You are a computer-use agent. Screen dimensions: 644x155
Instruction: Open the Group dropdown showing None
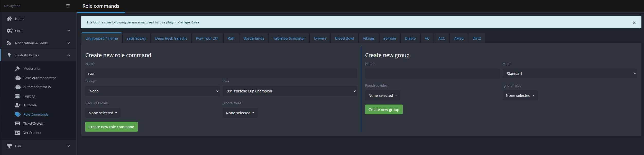(x=152, y=91)
